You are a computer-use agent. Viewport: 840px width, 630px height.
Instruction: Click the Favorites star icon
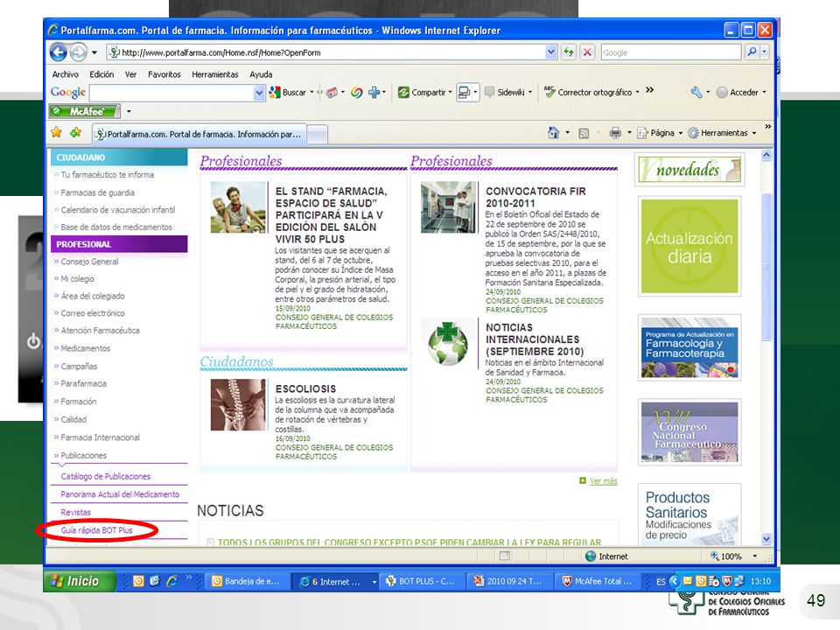[56, 132]
